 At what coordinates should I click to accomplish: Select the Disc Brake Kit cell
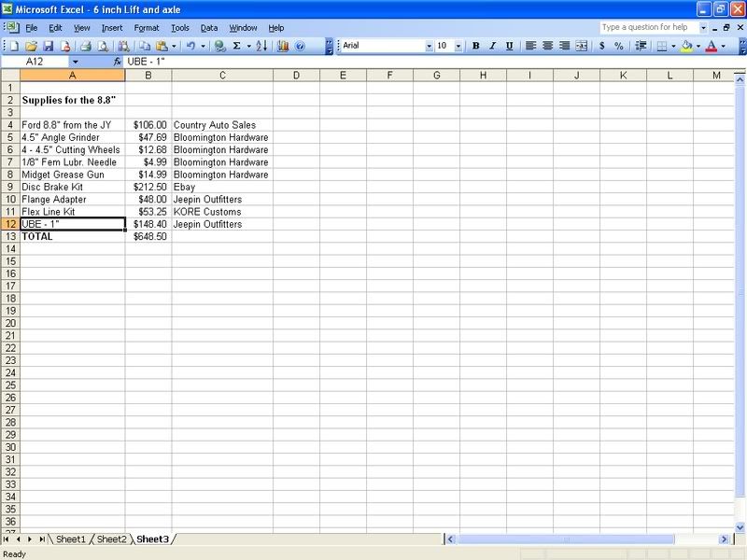73,188
